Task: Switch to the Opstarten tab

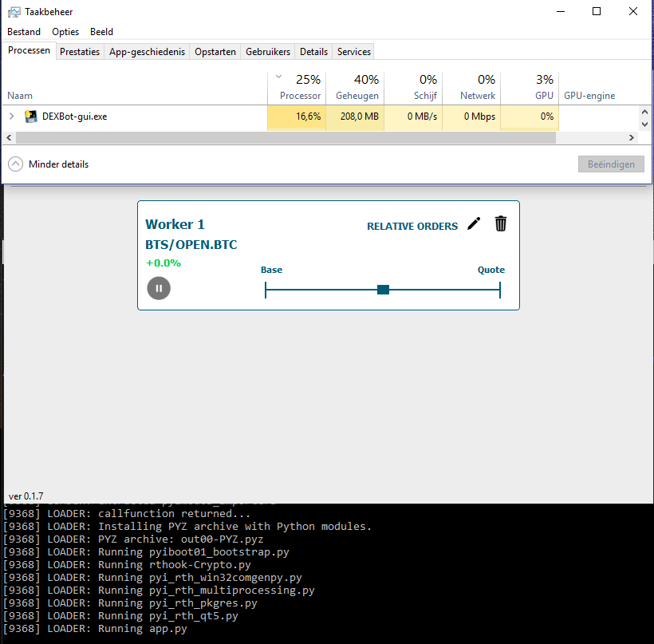Action: point(215,52)
